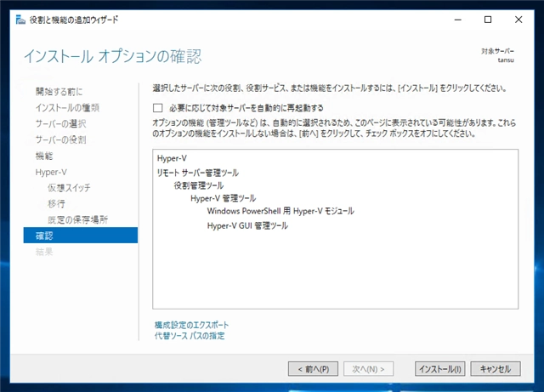This screenshot has height=392, width=544.
Task: Select 既定の保存場所 sub-step
Action: 77,219
